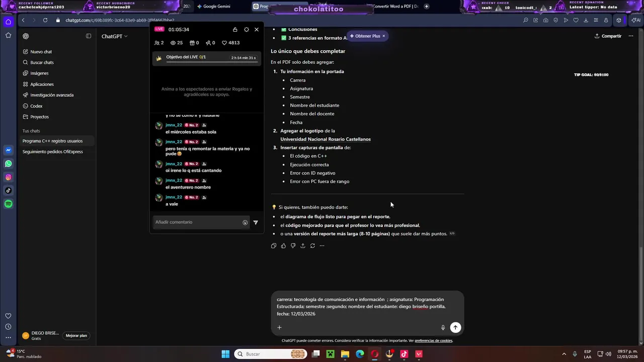
Task: Click the ChatGPT logo icon
Action: 26,36
